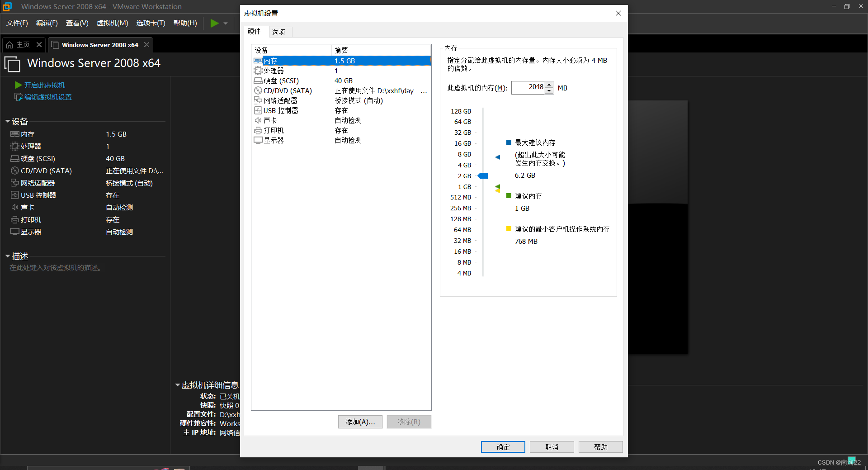
Task: Open the 查看(V) menu
Action: coord(77,23)
